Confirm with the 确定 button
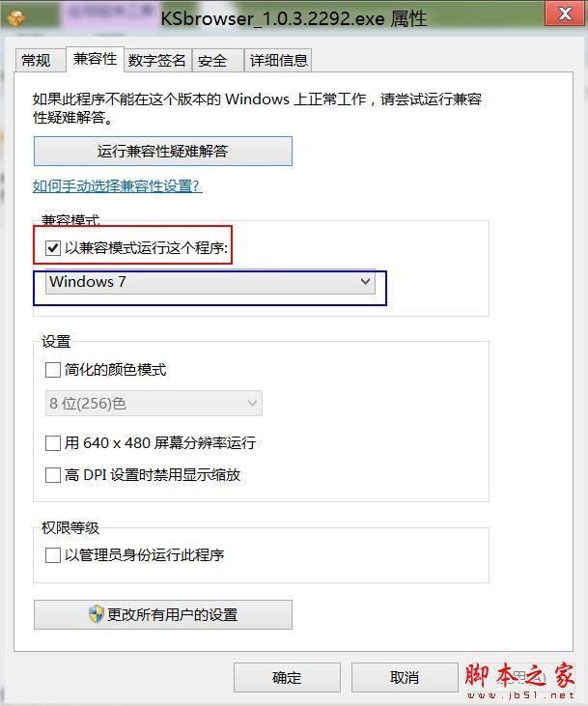Screen dimensions: 588x706 coord(287,677)
